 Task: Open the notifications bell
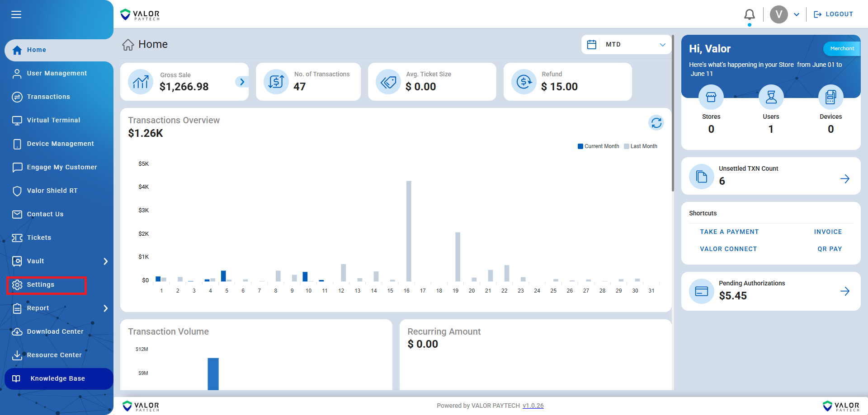click(x=749, y=14)
